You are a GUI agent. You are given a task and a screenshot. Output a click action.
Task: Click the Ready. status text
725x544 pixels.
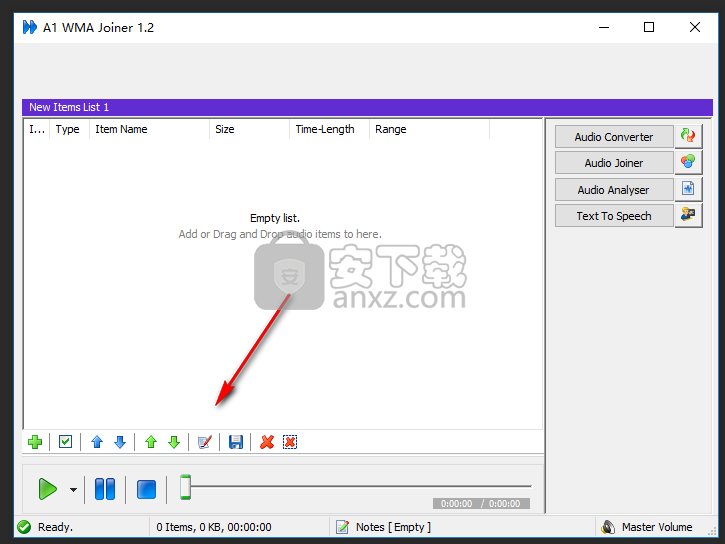[55, 527]
